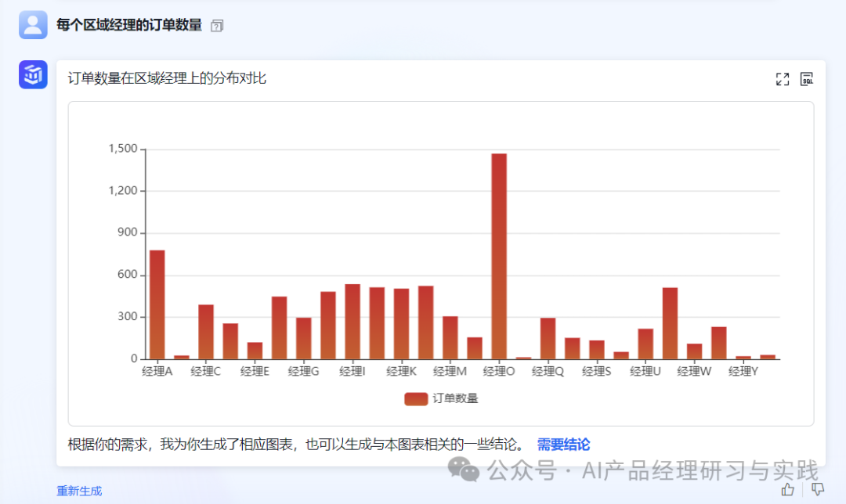
Task: Click 重新生成 to regenerate the answer
Action: tap(79, 491)
